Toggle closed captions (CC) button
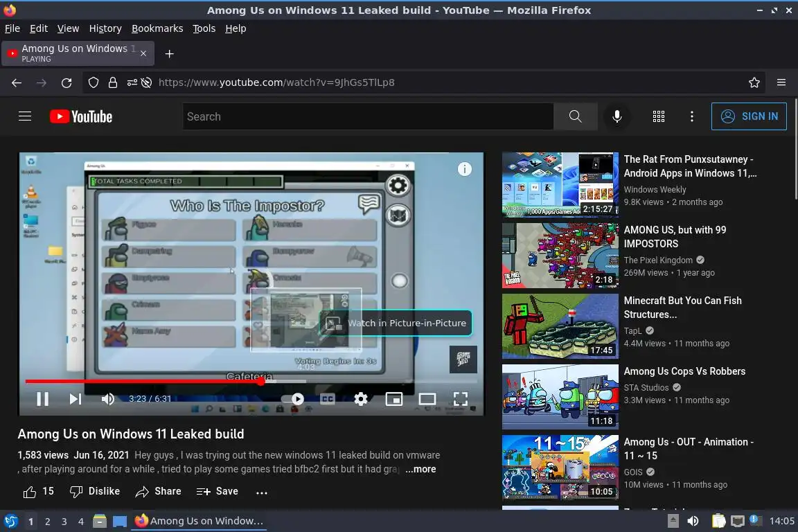Viewport: 798px width, 532px height. click(x=328, y=399)
